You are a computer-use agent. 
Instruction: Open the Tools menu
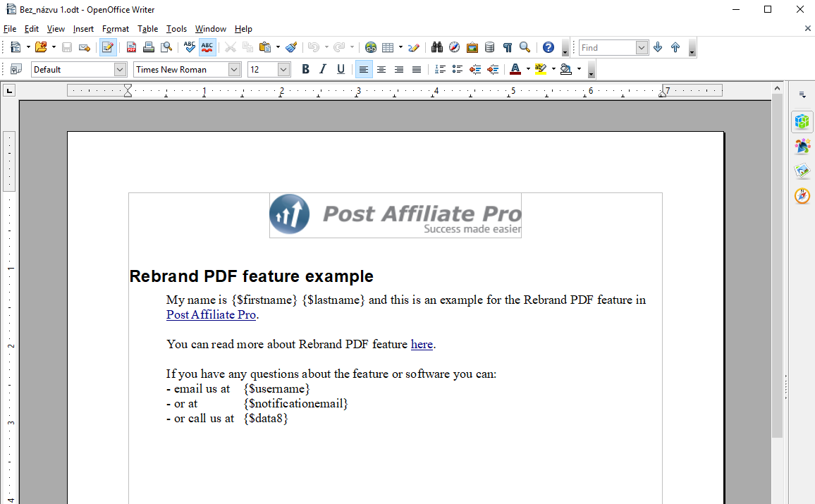click(x=176, y=29)
